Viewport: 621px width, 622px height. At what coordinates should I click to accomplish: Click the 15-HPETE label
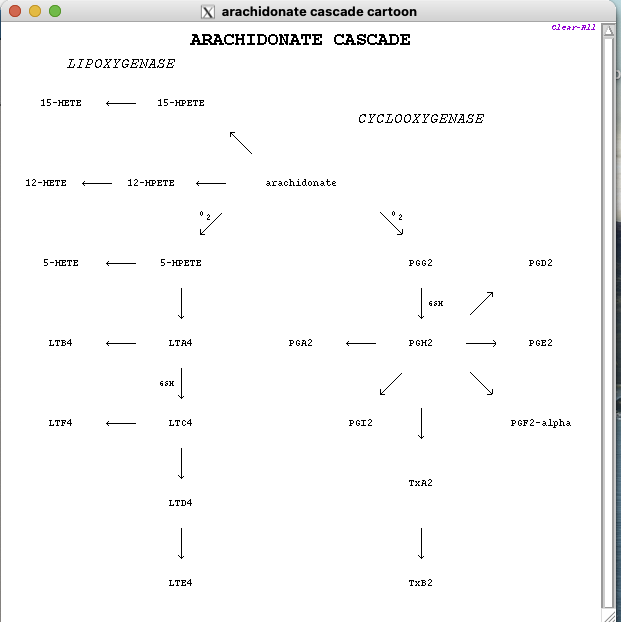pos(181,103)
